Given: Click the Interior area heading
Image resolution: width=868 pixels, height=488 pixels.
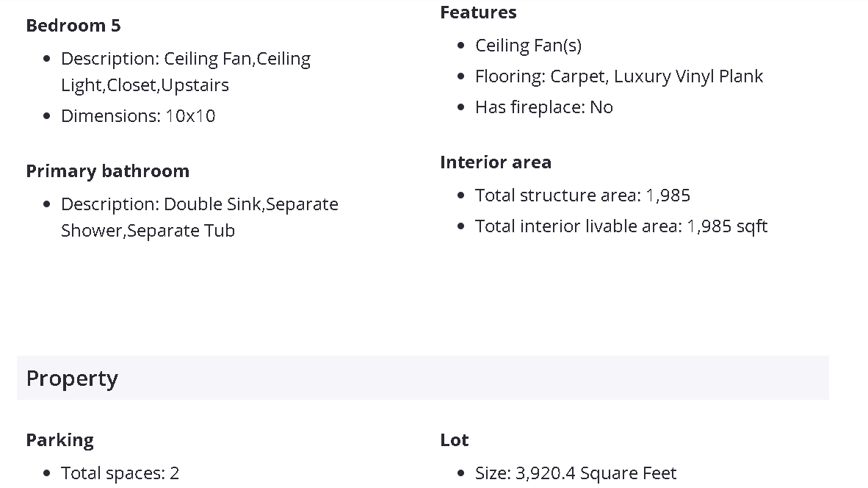Looking at the screenshot, I should (496, 162).
